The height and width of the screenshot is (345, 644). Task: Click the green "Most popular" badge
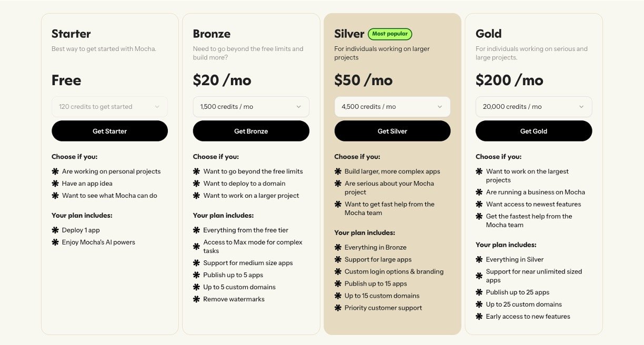pyautogui.click(x=390, y=34)
